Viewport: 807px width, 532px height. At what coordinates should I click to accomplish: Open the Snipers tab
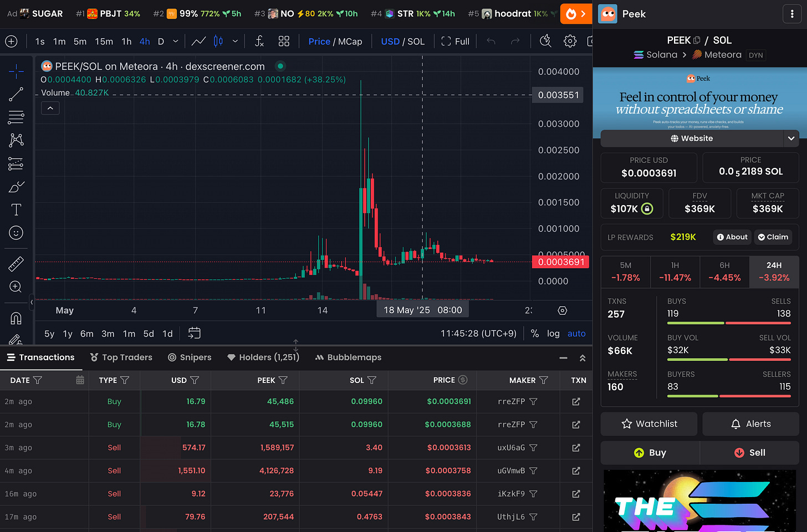[190, 357]
